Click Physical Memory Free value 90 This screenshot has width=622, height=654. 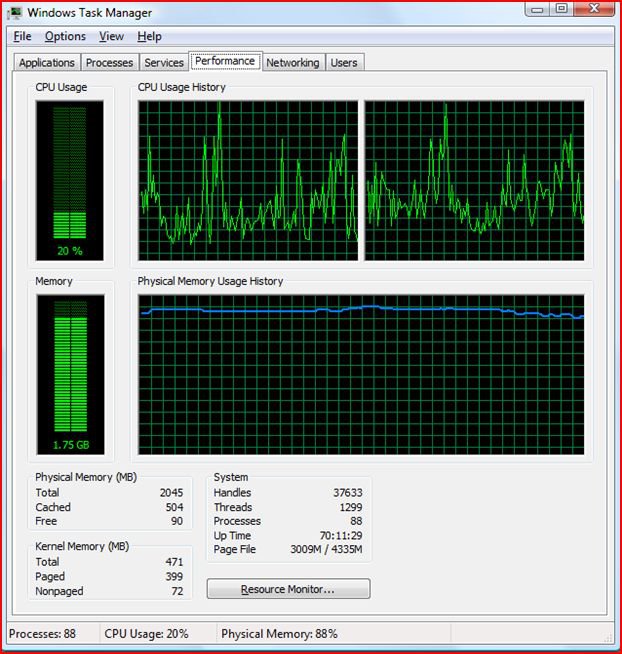coord(177,521)
